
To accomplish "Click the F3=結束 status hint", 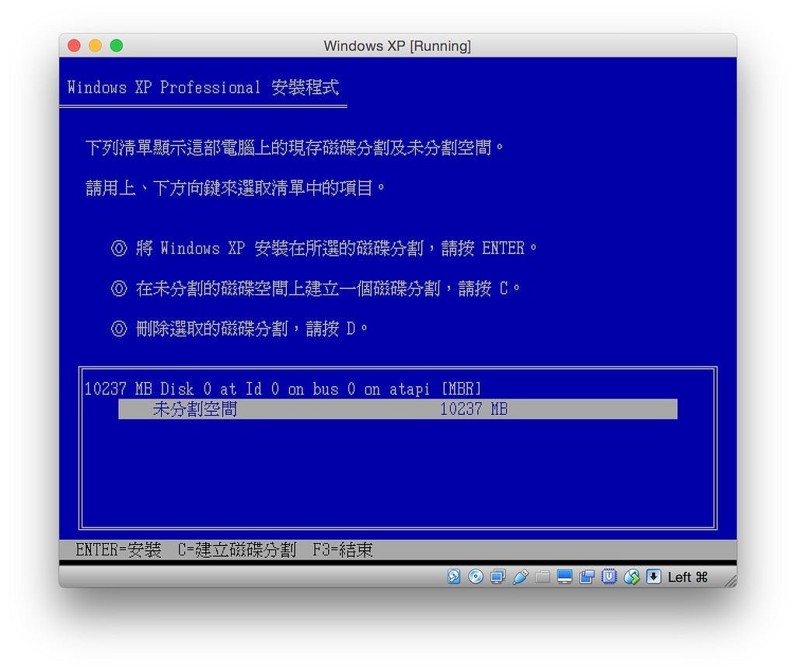I will pos(342,550).
